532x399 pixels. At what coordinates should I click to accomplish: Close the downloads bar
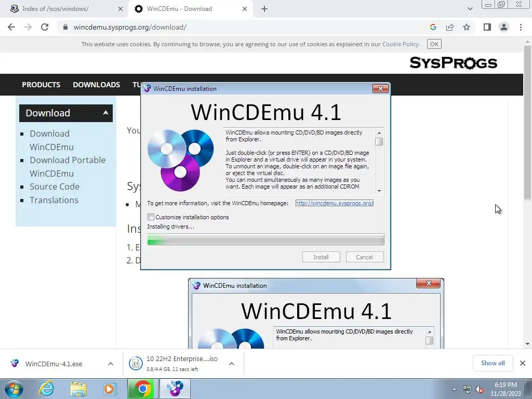pyautogui.click(x=523, y=363)
